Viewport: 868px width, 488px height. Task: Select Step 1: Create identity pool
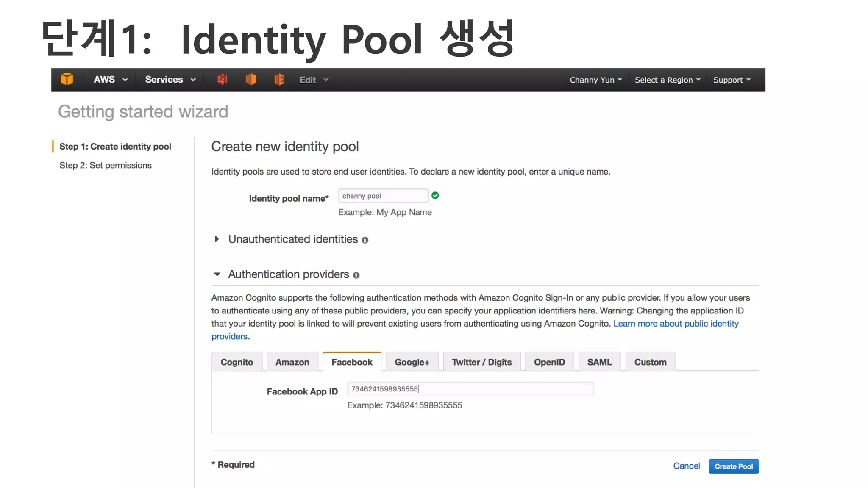tap(115, 147)
